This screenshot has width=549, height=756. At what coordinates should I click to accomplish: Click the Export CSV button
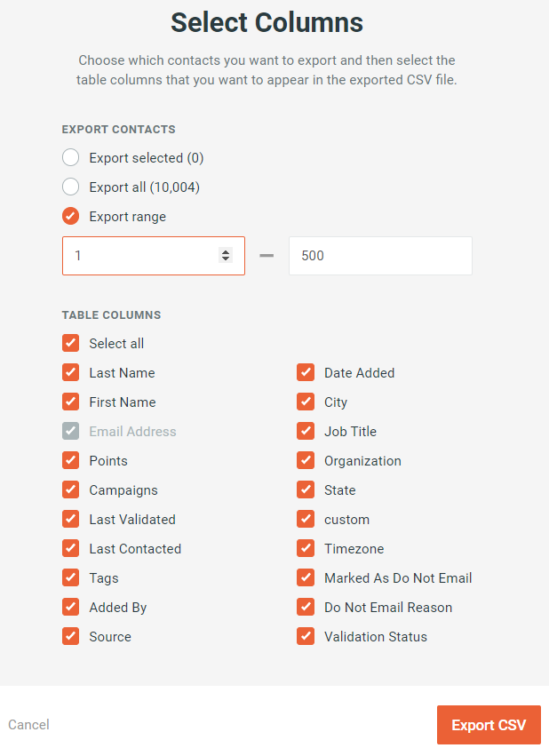pyautogui.click(x=489, y=724)
